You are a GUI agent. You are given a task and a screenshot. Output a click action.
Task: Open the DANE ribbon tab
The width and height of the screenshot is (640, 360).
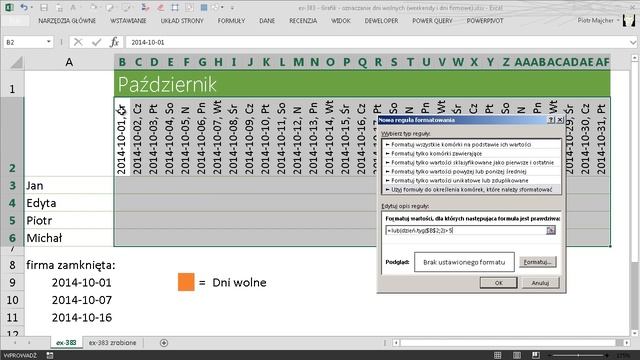(267, 20)
